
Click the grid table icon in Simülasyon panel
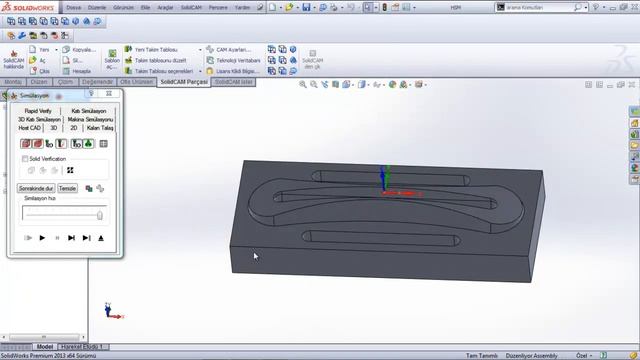(x=104, y=144)
